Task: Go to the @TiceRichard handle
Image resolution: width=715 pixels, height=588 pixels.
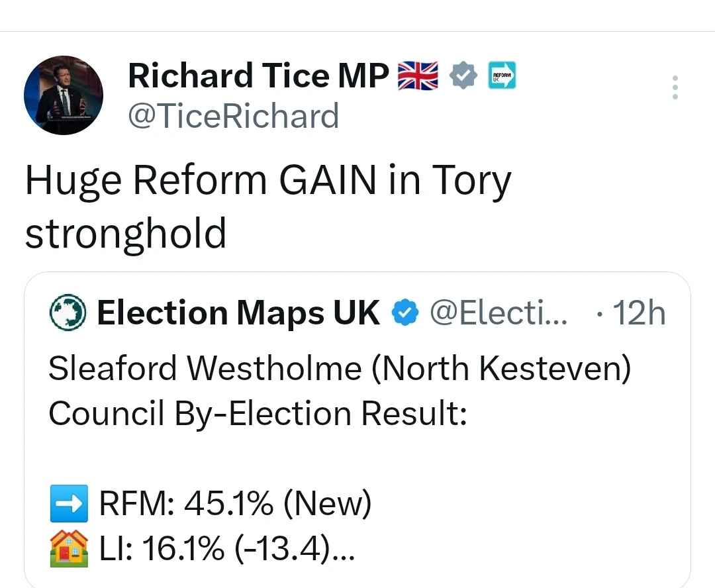Action: (233, 116)
